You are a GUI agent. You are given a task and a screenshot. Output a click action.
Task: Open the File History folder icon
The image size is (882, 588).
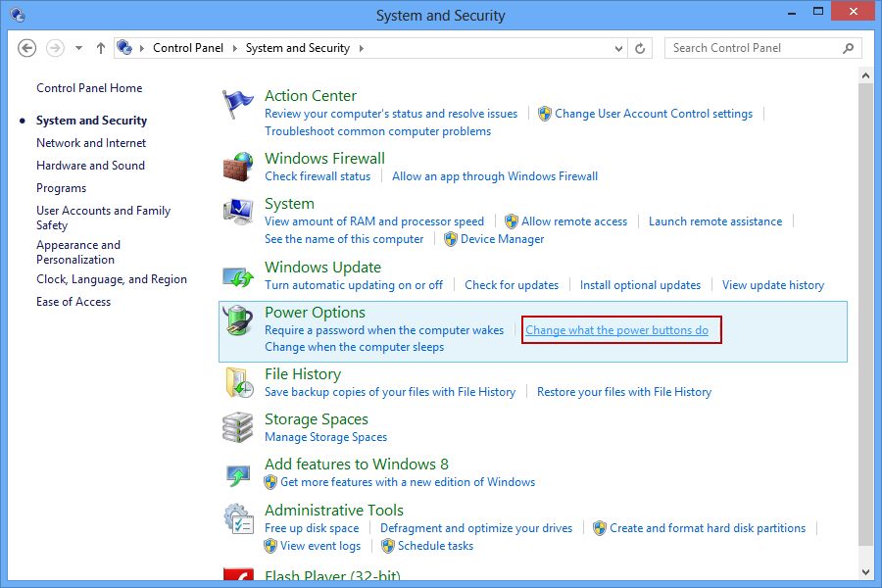click(238, 382)
